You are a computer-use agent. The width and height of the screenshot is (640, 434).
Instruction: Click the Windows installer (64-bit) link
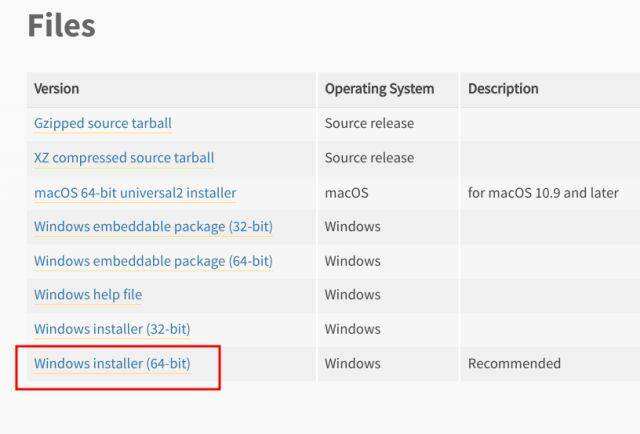pos(112,364)
